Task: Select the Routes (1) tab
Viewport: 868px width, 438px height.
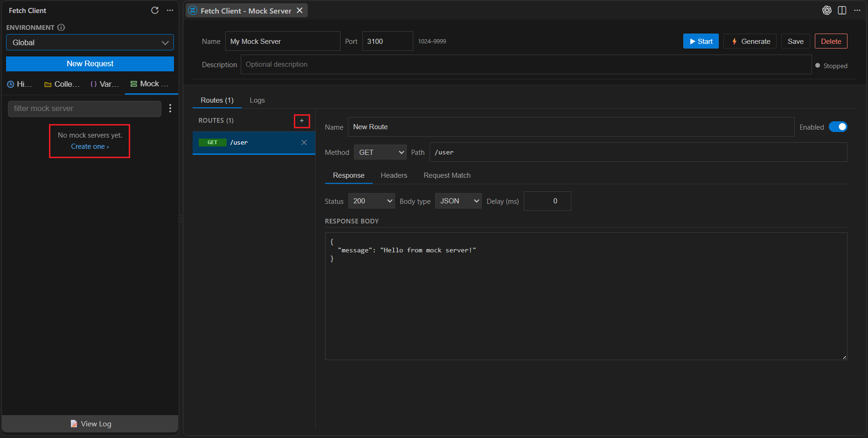Action: (217, 100)
